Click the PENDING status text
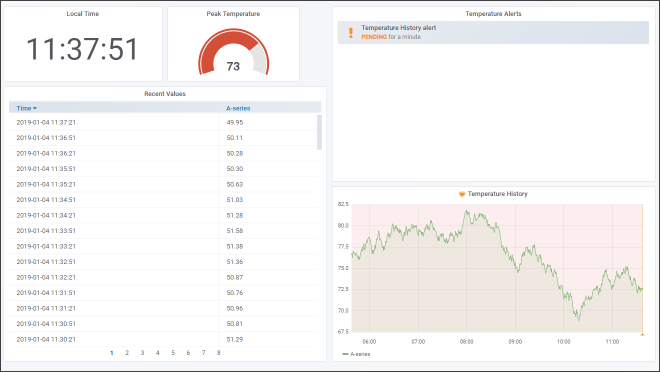This screenshot has width=660, height=372. [374, 37]
